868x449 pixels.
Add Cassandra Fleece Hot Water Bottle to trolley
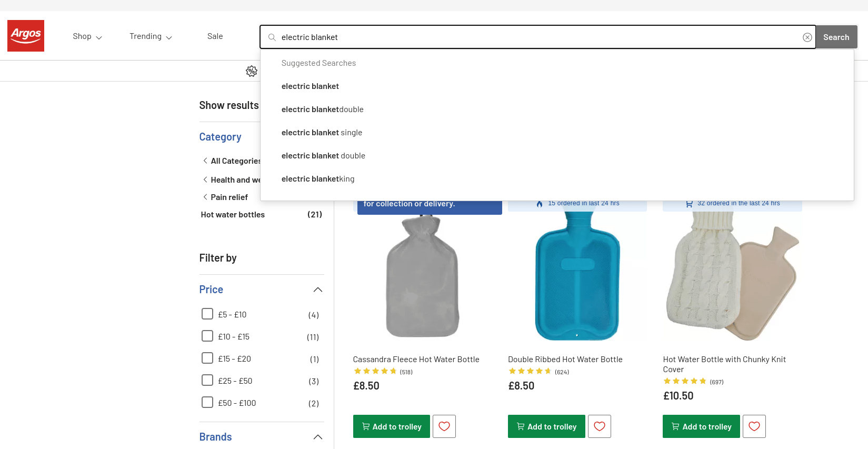[x=392, y=426]
